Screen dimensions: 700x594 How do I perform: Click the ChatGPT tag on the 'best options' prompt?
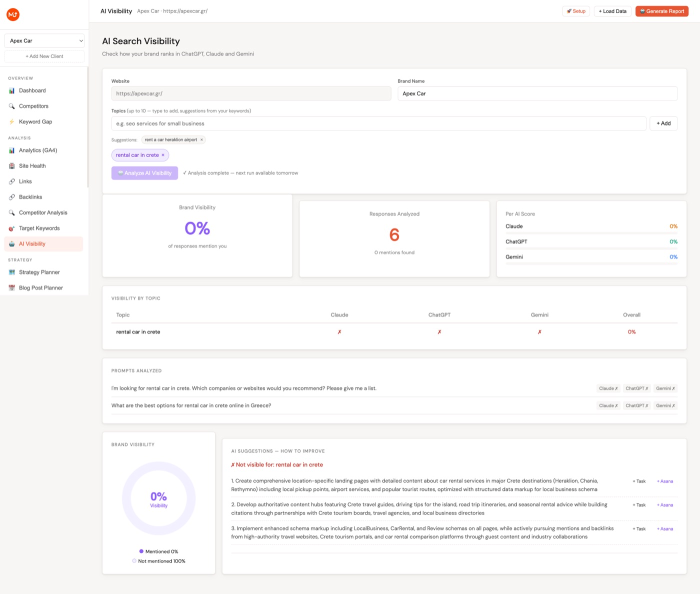click(636, 405)
